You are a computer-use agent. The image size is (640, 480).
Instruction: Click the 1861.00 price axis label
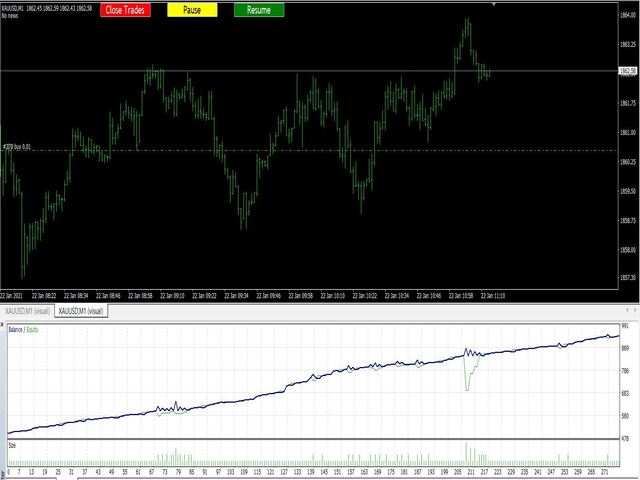point(628,133)
